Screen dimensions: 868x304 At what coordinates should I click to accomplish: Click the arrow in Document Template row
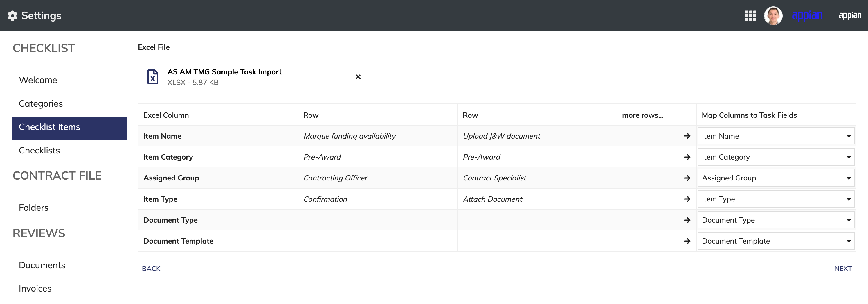click(687, 241)
